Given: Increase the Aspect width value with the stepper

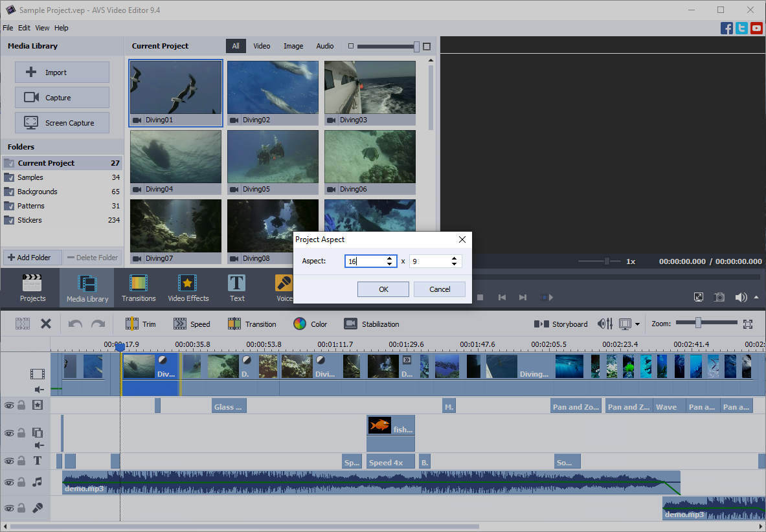Looking at the screenshot, I should pyautogui.click(x=389, y=257).
